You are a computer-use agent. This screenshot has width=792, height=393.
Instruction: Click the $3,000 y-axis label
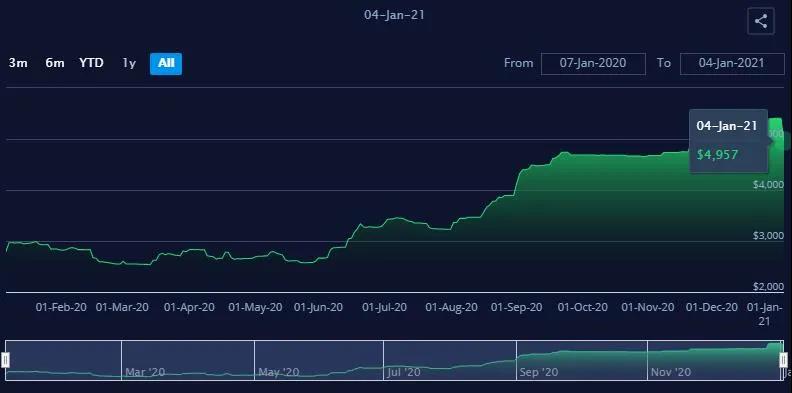(x=768, y=236)
